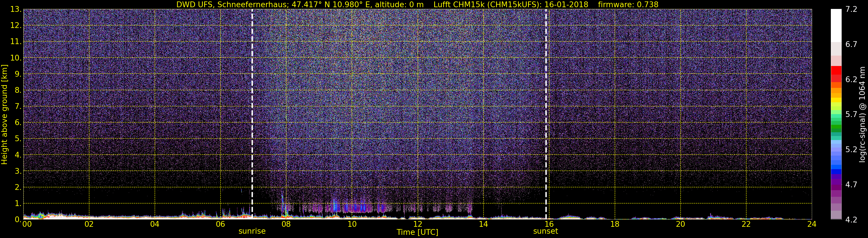Click the colorbar value label '7.2'

point(851,9)
